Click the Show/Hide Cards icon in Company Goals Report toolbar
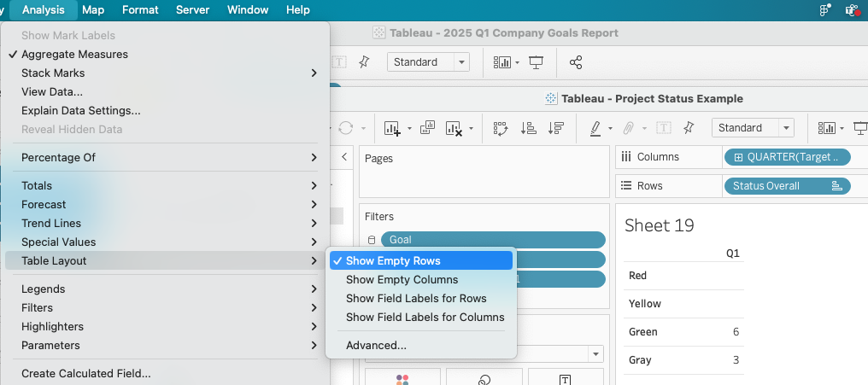This screenshot has height=385, width=868. tap(501, 62)
